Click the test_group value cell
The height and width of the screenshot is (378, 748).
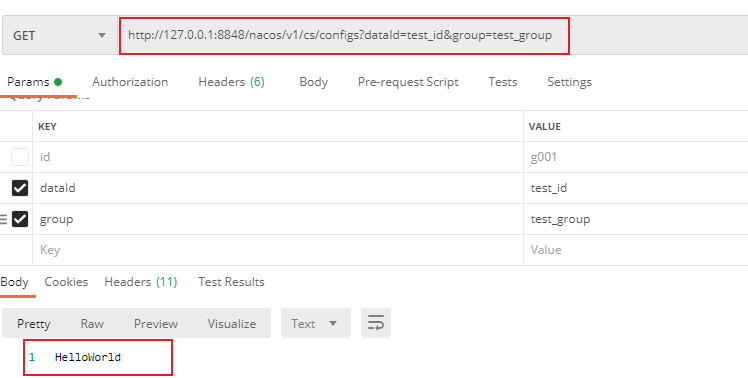click(x=636, y=219)
